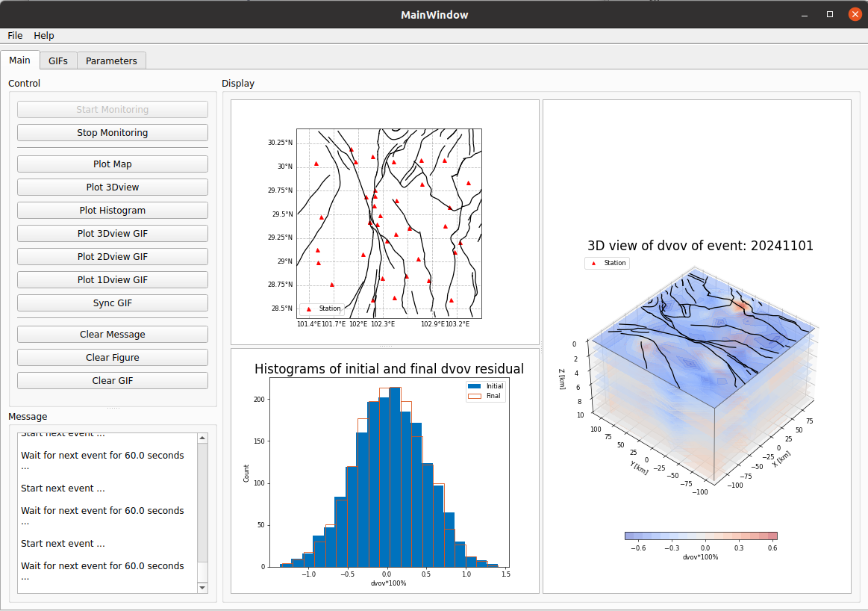
Task: Click the Message box scroll up arrow
Action: click(x=202, y=439)
